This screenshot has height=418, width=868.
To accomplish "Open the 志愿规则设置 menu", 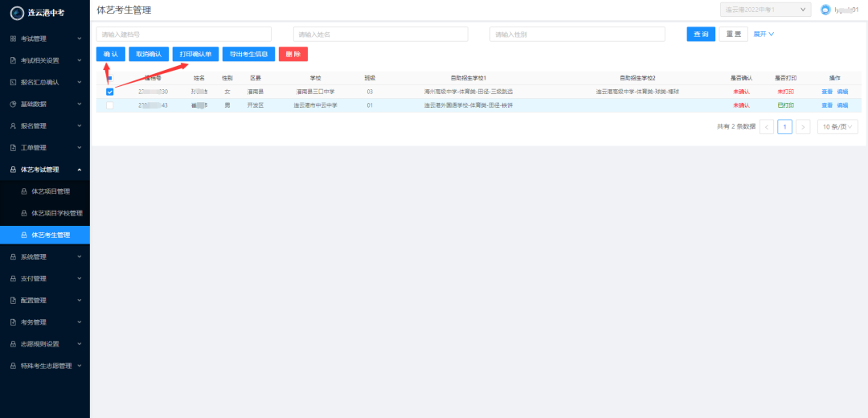I will point(45,344).
